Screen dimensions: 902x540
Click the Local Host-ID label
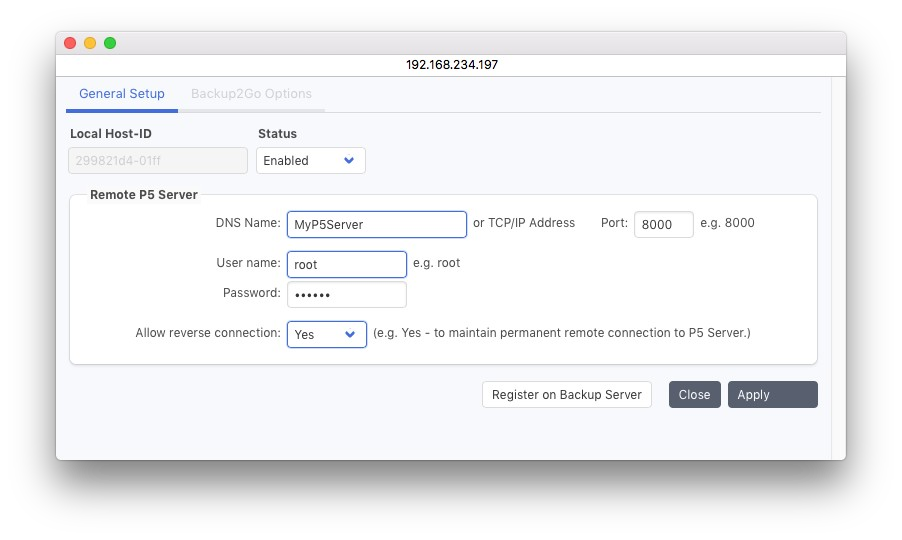click(110, 133)
